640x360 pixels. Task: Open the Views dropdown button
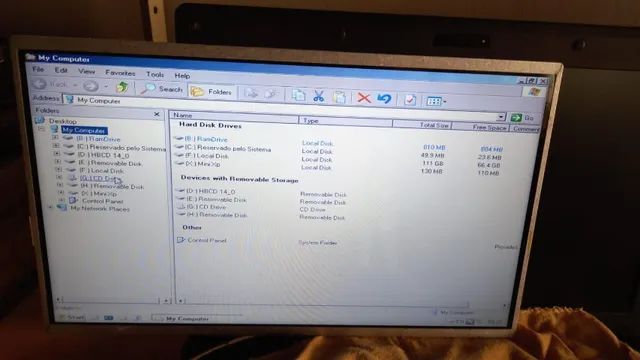point(436,101)
